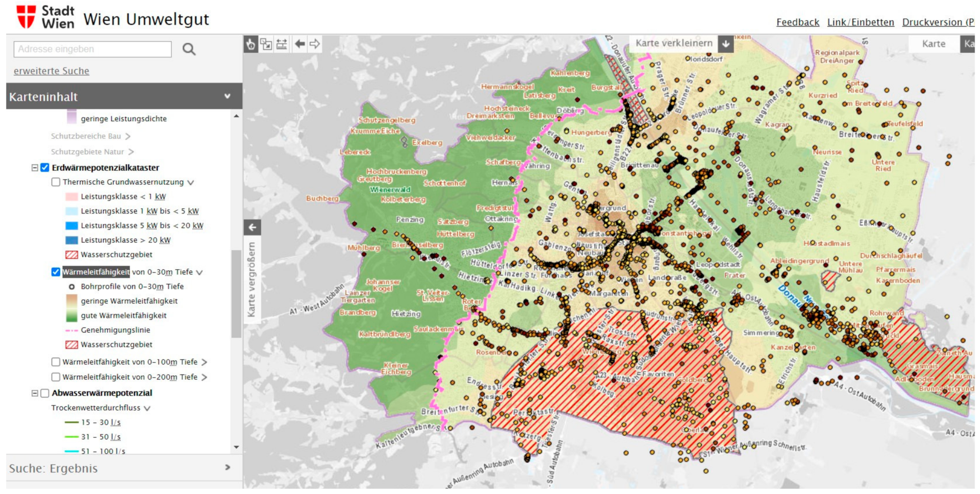Select the info identify hand tool
This screenshot has width=980, height=494.
(x=251, y=44)
